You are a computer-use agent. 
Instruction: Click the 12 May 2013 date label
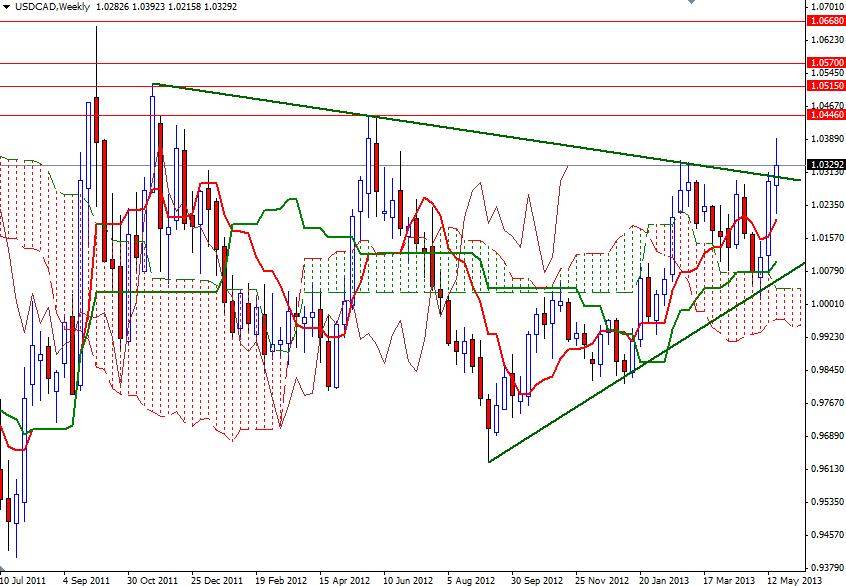click(794, 579)
